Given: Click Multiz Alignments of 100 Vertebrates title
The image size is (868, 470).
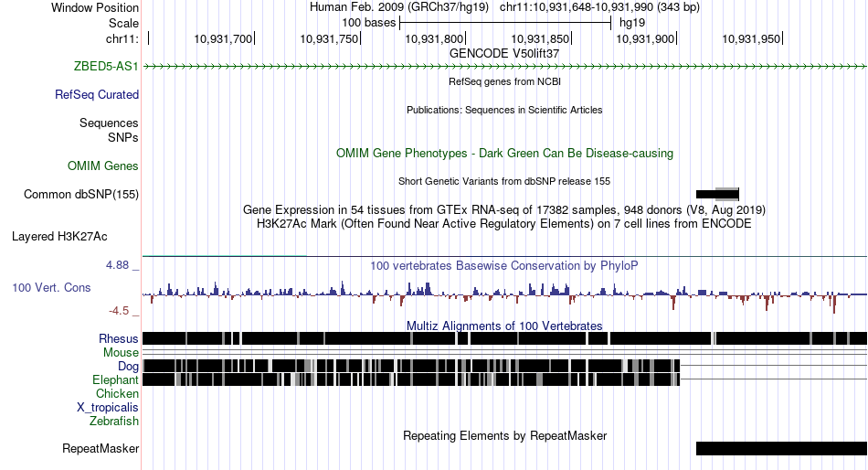Looking at the screenshot, I should pyautogui.click(x=504, y=326).
